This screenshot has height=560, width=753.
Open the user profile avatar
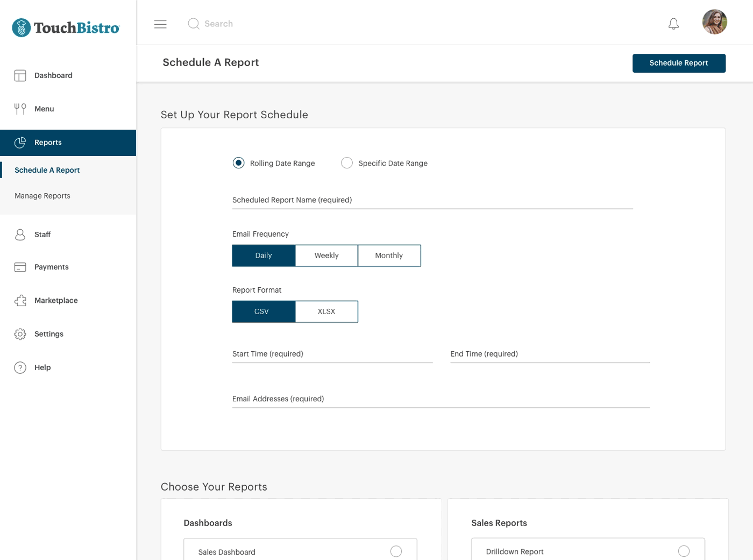(714, 22)
